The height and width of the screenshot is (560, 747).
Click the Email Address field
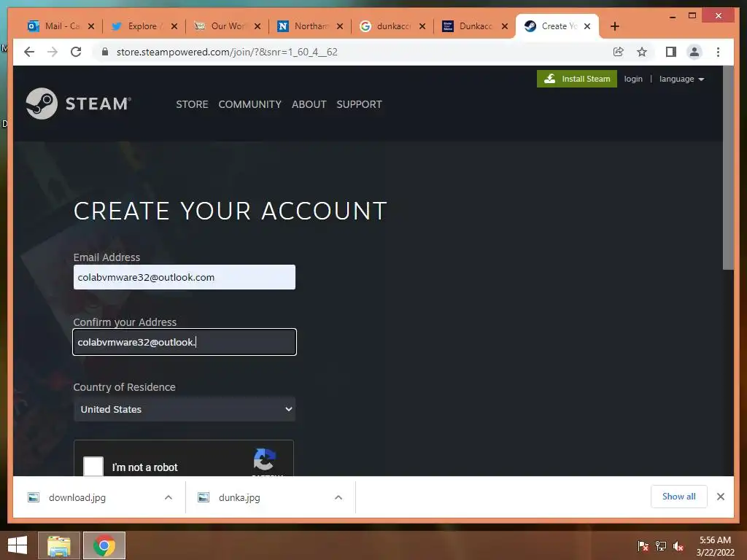185,277
